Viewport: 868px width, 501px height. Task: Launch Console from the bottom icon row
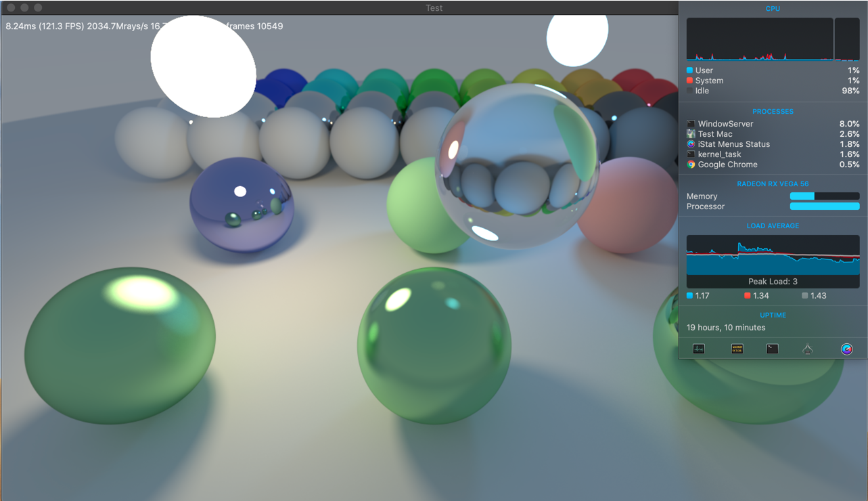tap(737, 349)
